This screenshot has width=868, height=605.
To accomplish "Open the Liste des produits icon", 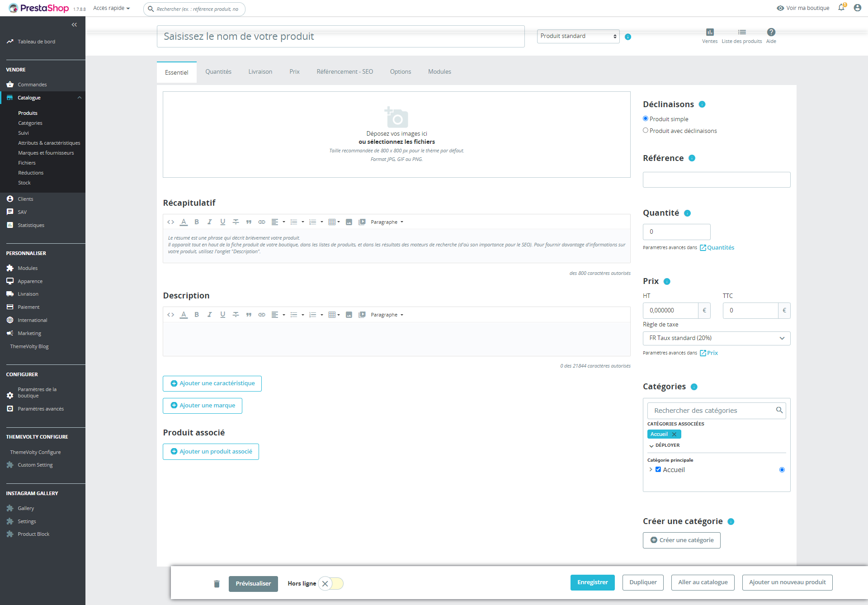I will [x=741, y=32].
